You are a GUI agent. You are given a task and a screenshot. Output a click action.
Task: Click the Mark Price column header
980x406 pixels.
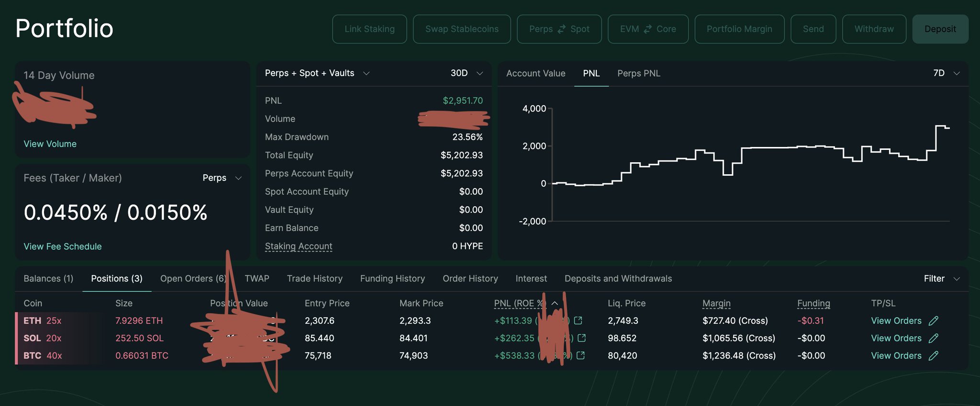pyautogui.click(x=422, y=304)
